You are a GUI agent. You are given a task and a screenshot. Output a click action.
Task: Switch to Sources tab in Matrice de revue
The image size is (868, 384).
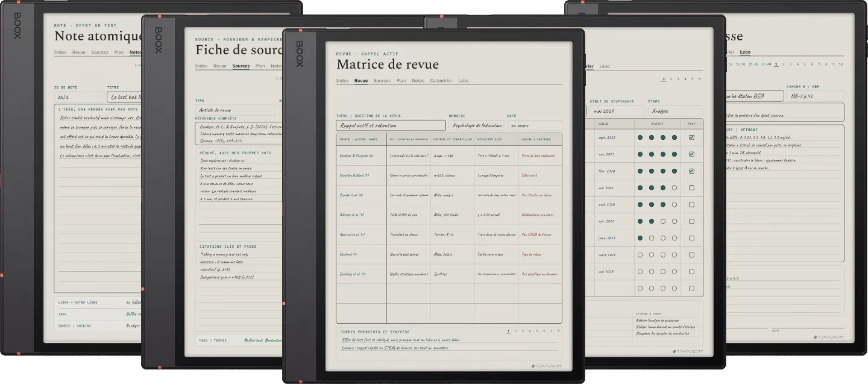click(x=382, y=81)
